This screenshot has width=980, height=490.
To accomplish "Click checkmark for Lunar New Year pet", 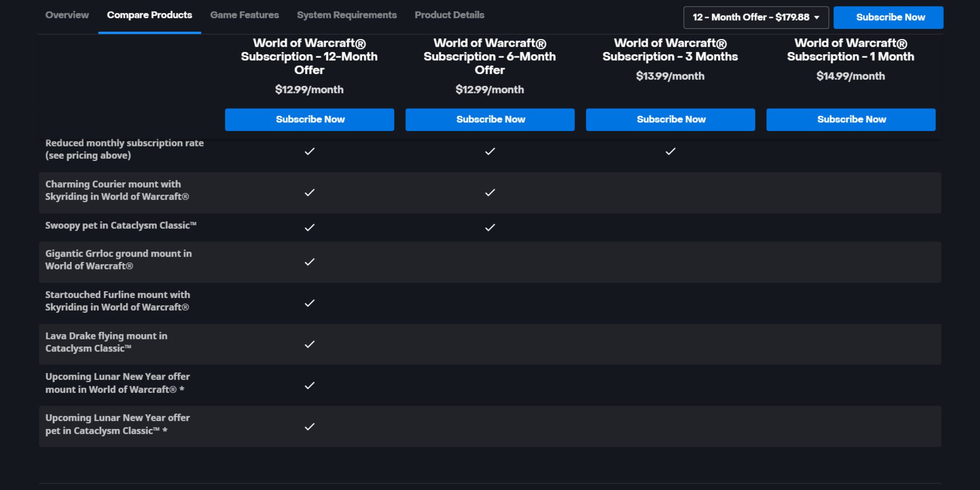I will 310,427.
